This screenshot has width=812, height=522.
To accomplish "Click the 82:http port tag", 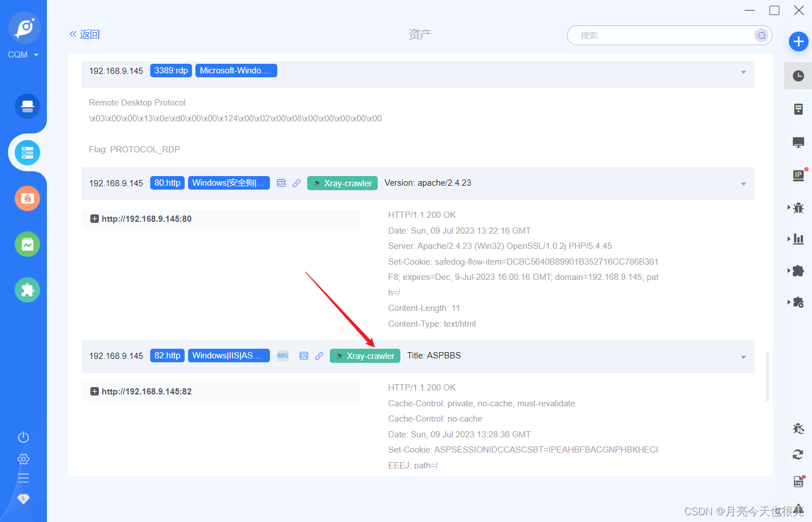I will pos(167,356).
